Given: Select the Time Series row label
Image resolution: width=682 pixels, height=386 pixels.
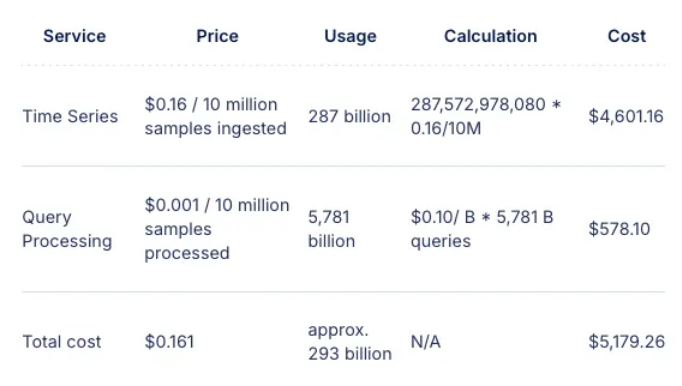Looking at the screenshot, I should point(70,116).
